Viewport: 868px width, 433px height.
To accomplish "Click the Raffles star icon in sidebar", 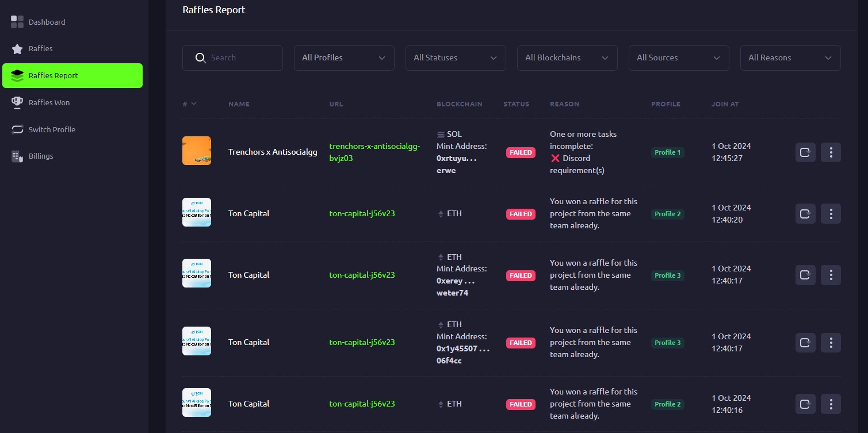I will 17,49.
